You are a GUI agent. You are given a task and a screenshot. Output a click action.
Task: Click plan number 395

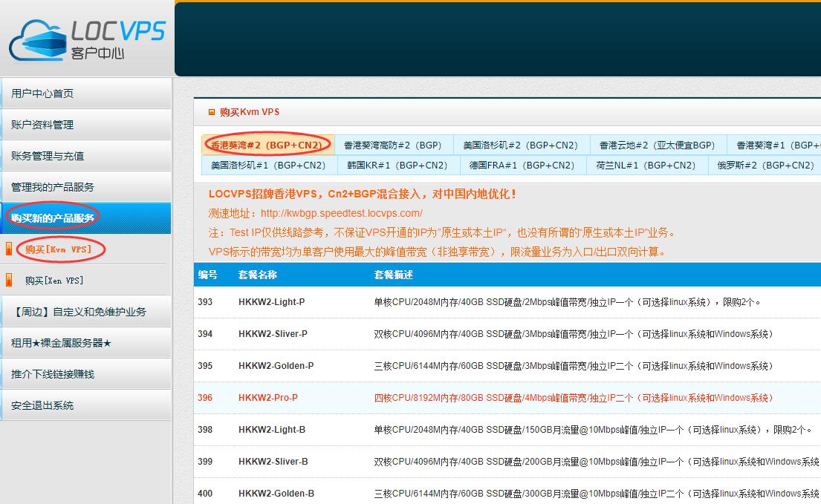(x=205, y=365)
